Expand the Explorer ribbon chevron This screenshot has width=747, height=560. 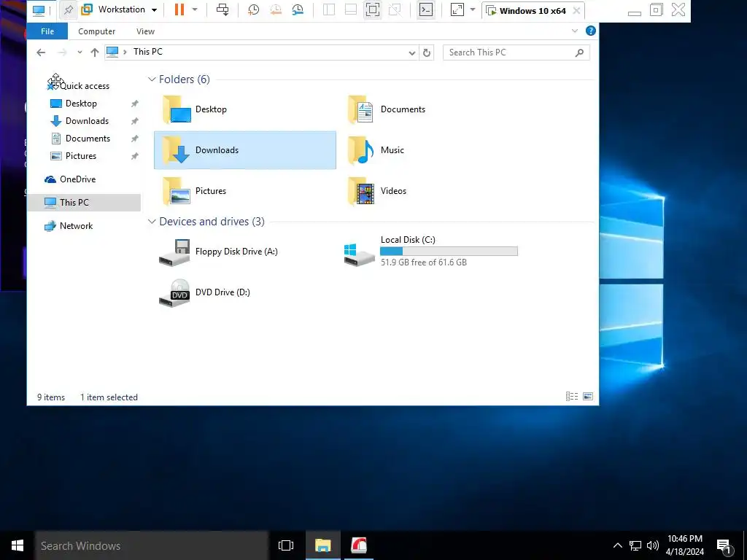click(575, 31)
